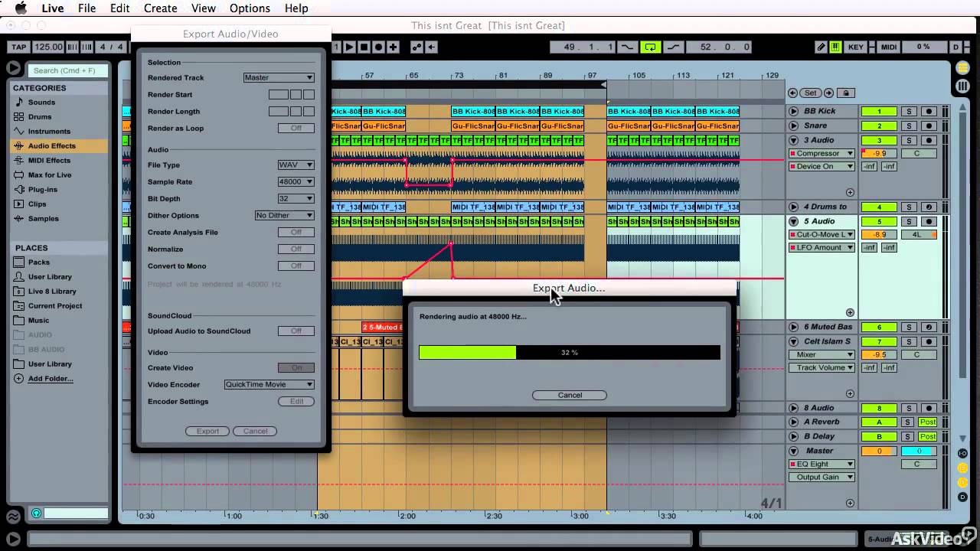
Task: Click the overdub plus icon
Action: tap(394, 47)
